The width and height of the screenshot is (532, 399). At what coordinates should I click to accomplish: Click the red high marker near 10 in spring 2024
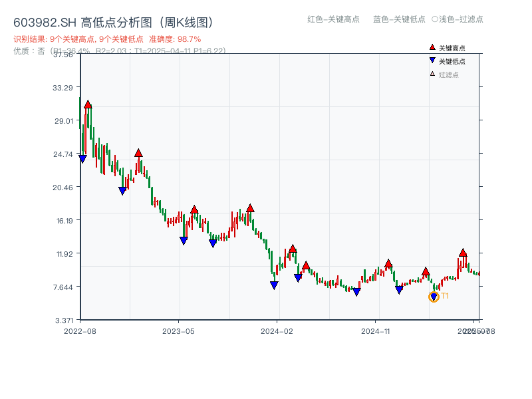(x=306, y=265)
